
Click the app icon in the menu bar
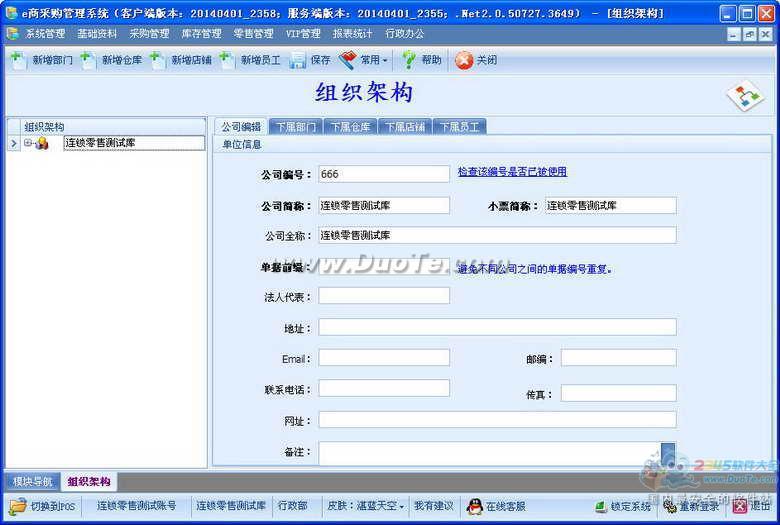pyautogui.click(x=12, y=34)
